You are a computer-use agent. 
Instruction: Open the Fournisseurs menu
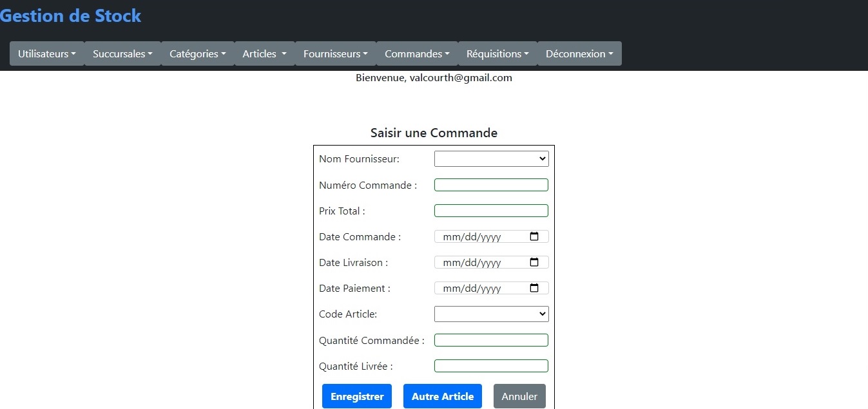tap(335, 53)
